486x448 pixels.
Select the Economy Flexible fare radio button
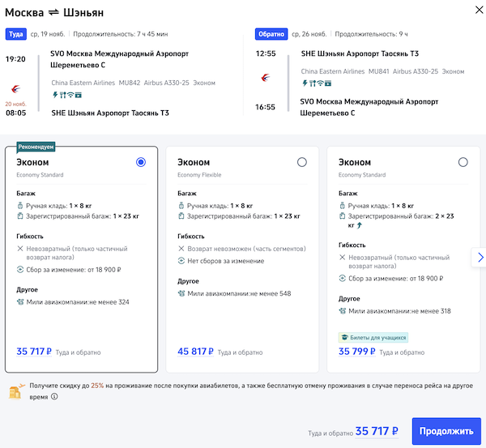point(302,162)
